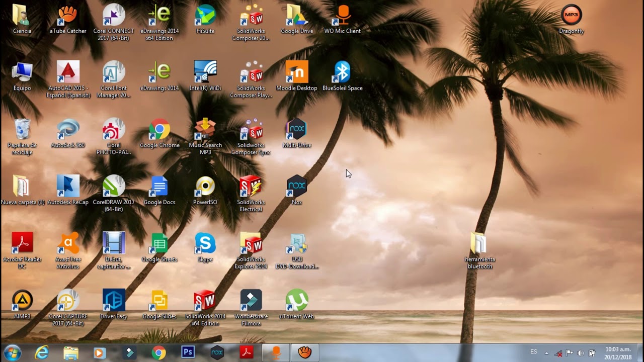Screen dimensions: 644x362
Task: Click the ES language indicator
Action: 534,352
